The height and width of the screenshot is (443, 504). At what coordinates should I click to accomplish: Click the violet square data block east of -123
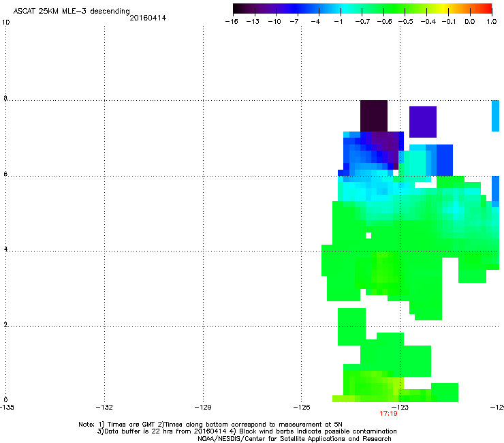click(423, 122)
